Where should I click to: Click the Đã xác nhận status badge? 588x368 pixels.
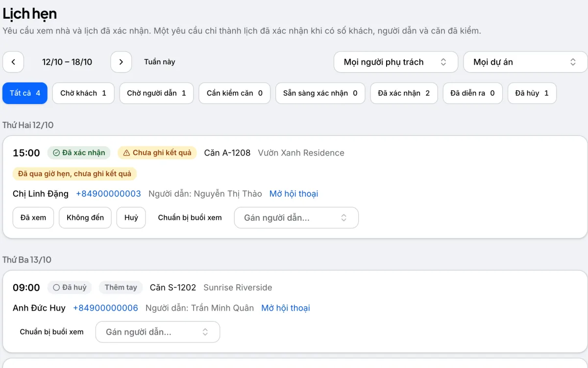(79, 153)
